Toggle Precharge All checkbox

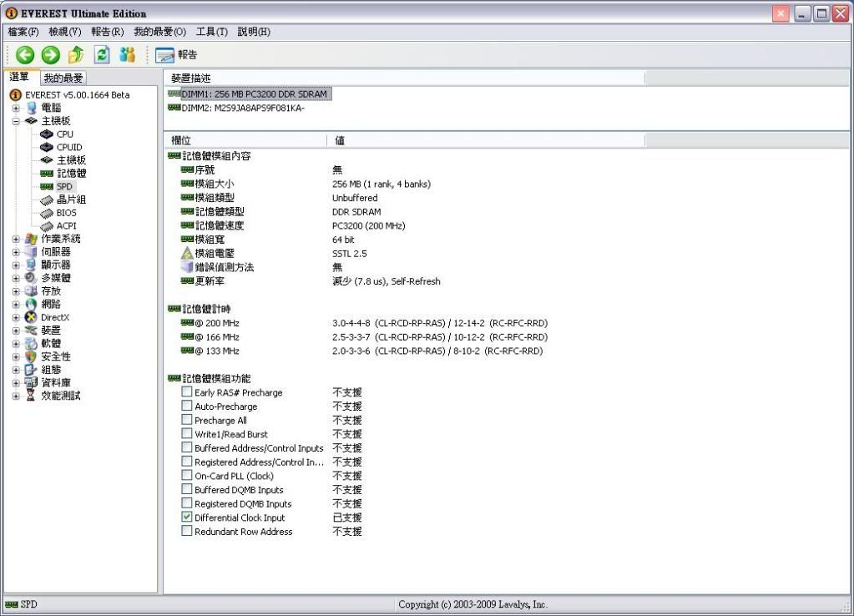pos(187,420)
